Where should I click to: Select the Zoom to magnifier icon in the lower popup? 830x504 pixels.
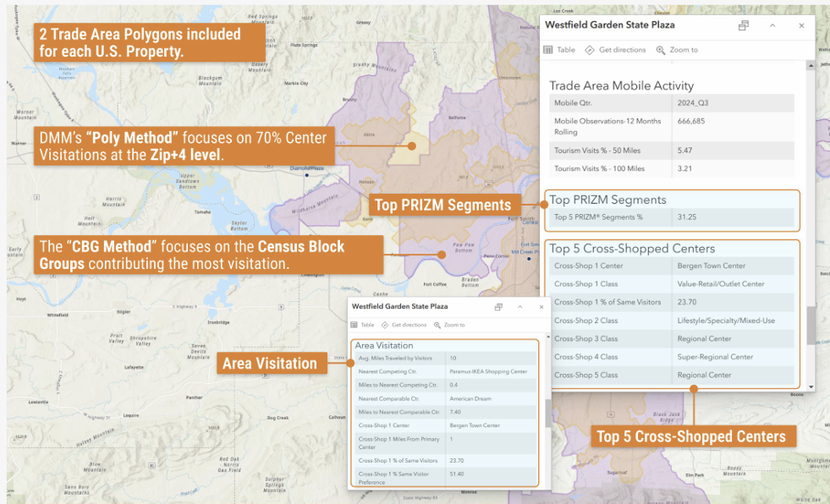tap(437, 325)
